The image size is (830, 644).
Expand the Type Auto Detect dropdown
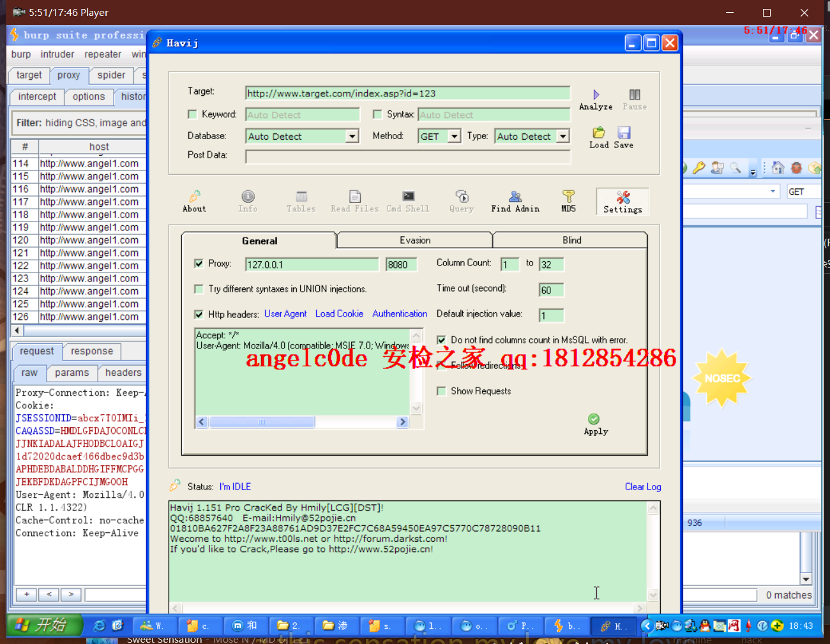pyautogui.click(x=562, y=136)
